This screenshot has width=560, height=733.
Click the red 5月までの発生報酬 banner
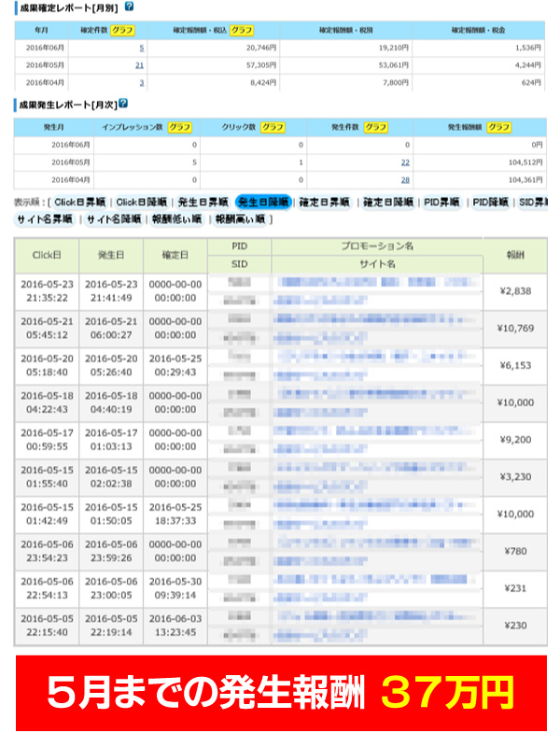[281, 692]
